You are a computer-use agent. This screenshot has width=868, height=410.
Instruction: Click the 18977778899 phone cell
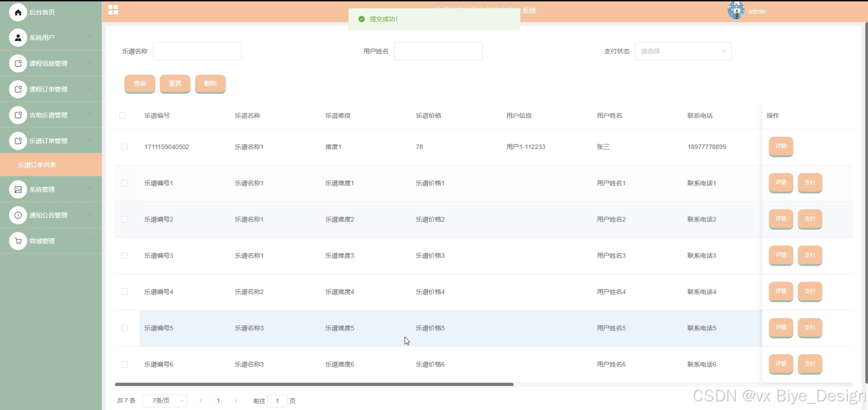tap(707, 147)
